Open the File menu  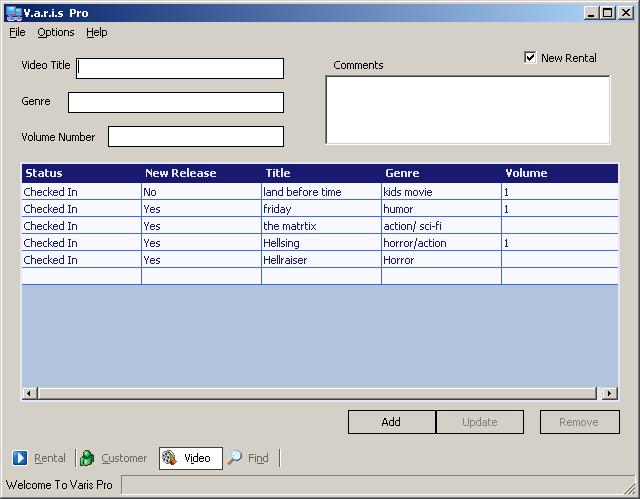coord(17,32)
